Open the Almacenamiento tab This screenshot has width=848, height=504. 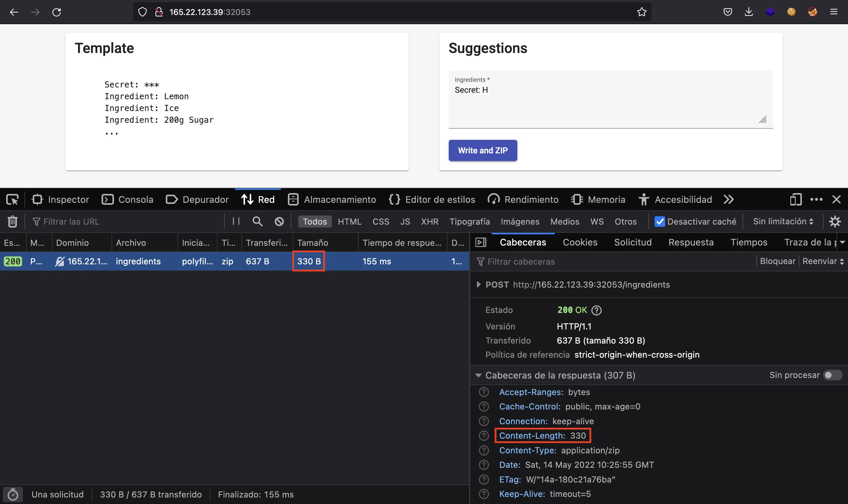[x=332, y=199]
